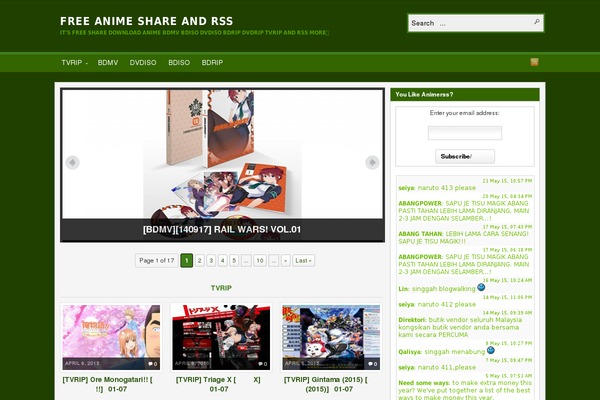The image size is (600, 400).
Task: Click the search magnifier icon
Action: click(537, 22)
